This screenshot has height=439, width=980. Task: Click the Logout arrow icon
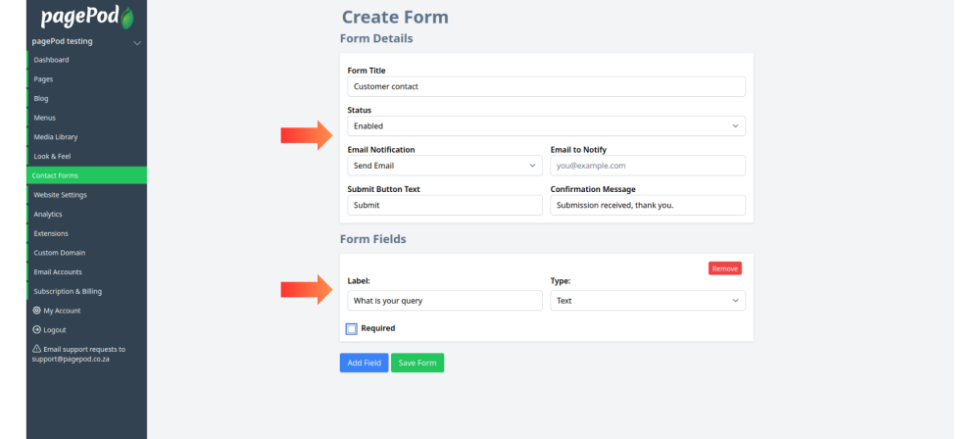37,329
